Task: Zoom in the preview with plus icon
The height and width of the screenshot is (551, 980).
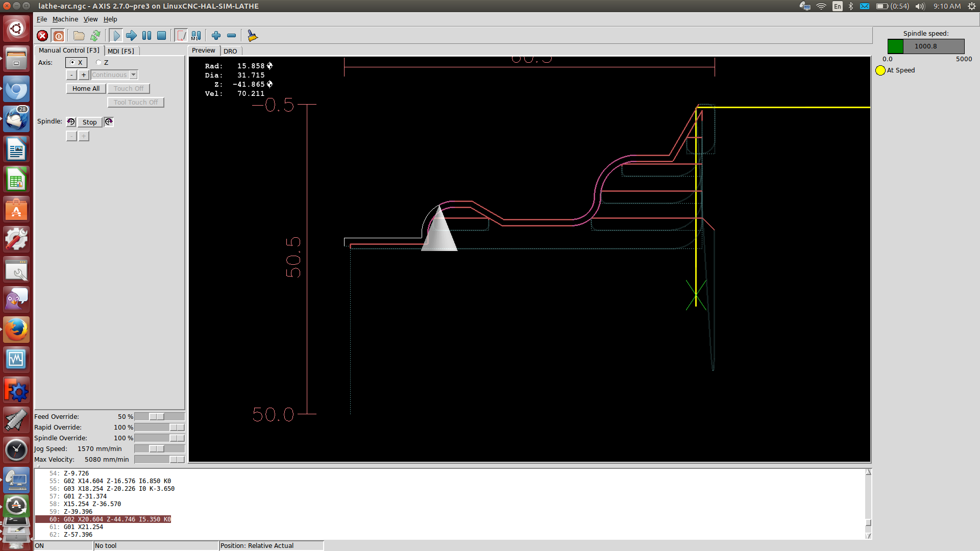Action: [216, 36]
